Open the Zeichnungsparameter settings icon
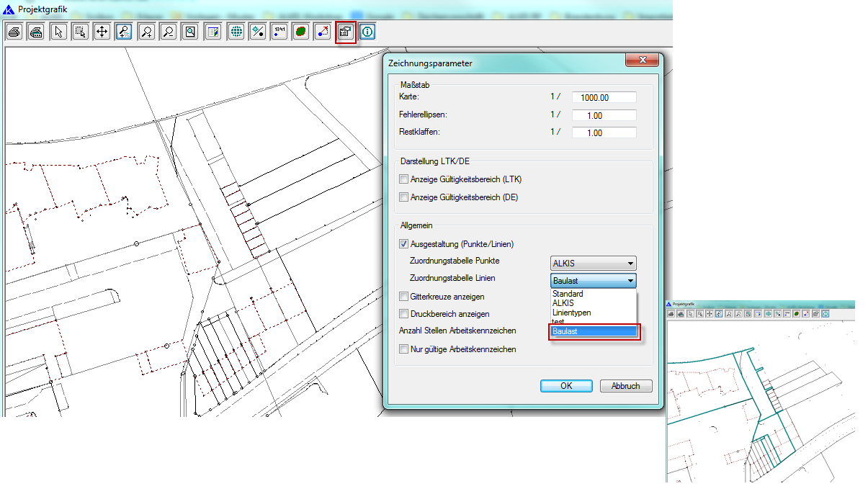Screen dimensions: 868x494 (346, 32)
